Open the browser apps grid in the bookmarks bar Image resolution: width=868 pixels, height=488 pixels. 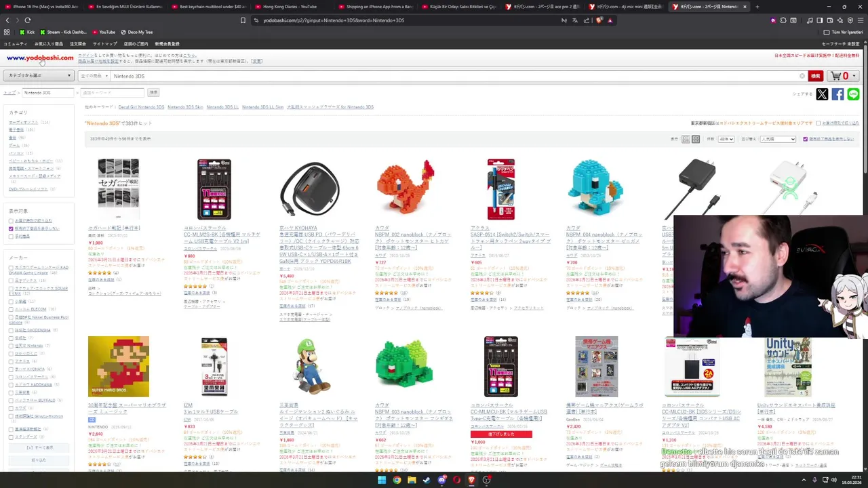7,32
